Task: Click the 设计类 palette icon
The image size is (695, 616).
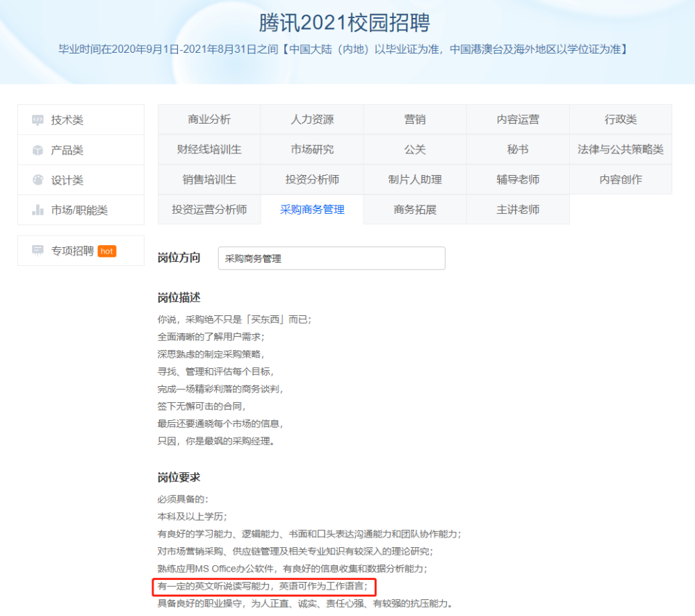Action: coord(38,180)
